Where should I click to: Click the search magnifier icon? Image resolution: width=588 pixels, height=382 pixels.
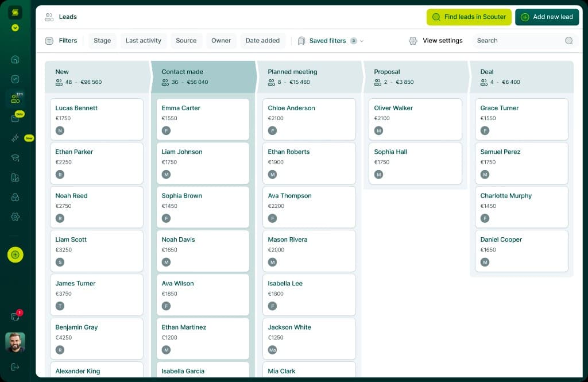tap(569, 41)
